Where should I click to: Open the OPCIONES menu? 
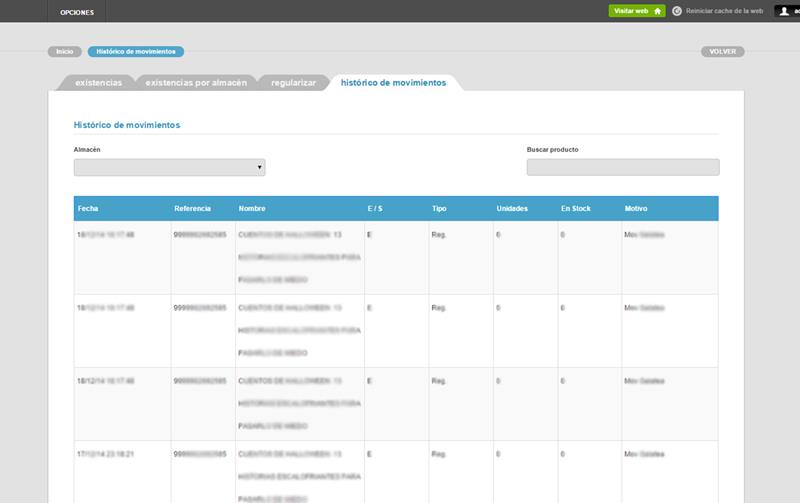pos(77,12)
